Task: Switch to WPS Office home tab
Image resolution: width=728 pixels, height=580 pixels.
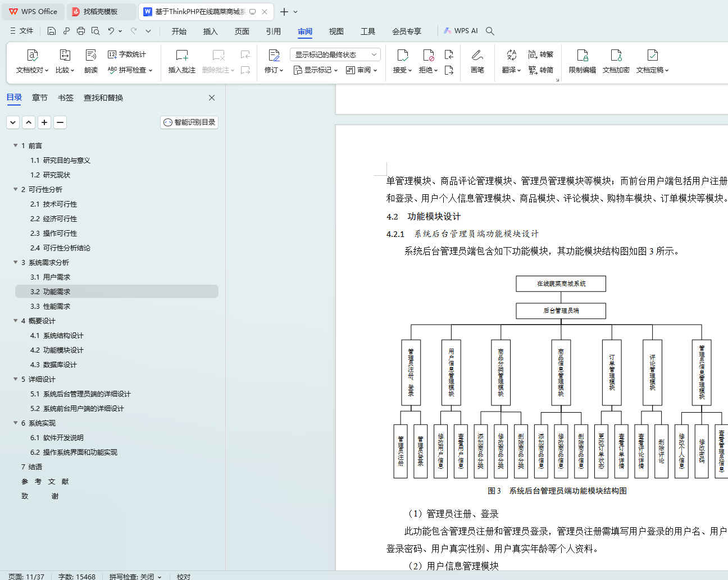Action: tap(34, 12)
